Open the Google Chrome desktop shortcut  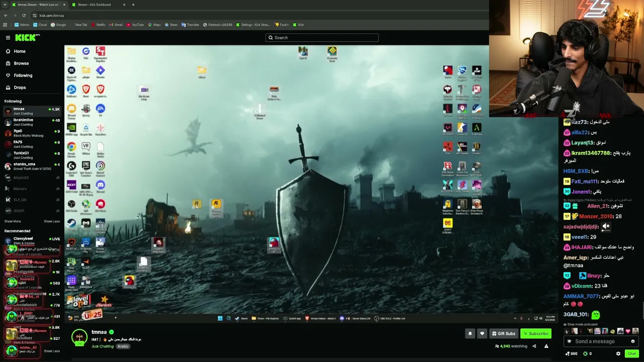[x=71, y=148]
